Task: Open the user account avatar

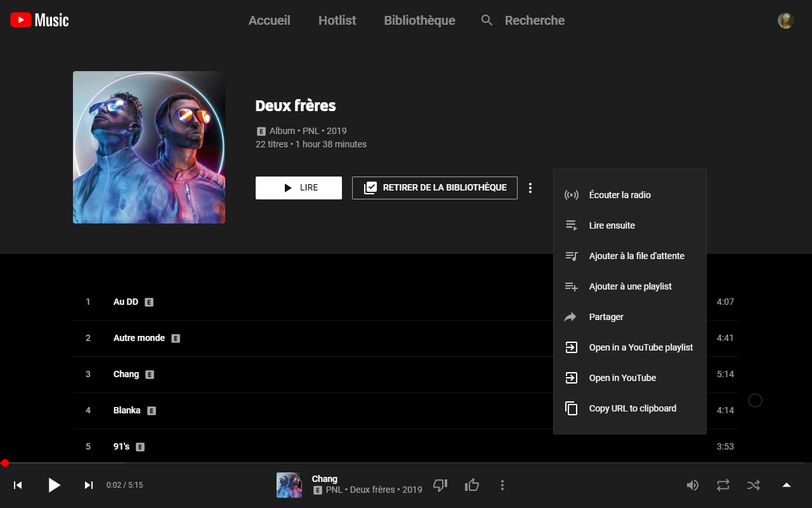Action: tap(786, 20)
